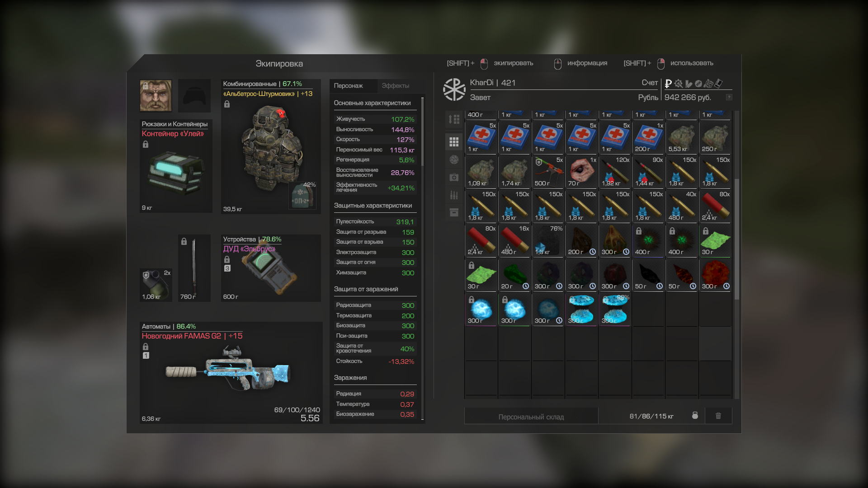This screenshot has width=868, height=488.
Task: Select the 1x medkit weighing 200 г
Action: coord(648,138)
